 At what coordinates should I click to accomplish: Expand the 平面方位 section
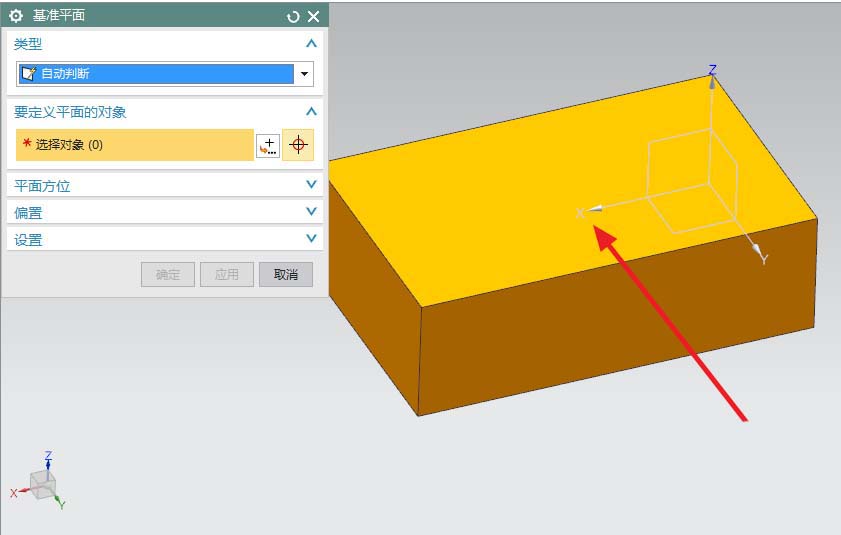pos(311,185)
